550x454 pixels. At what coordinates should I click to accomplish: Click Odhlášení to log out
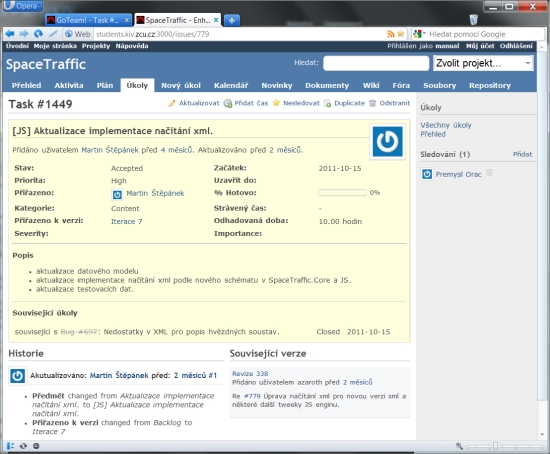point(516,46)
